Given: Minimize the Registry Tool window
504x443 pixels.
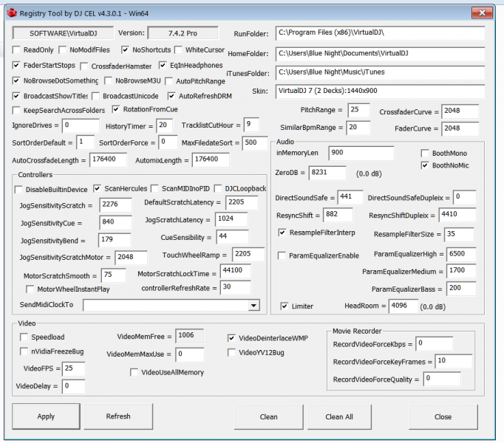Looking at the screenshot, I should (x=441, y=13).
